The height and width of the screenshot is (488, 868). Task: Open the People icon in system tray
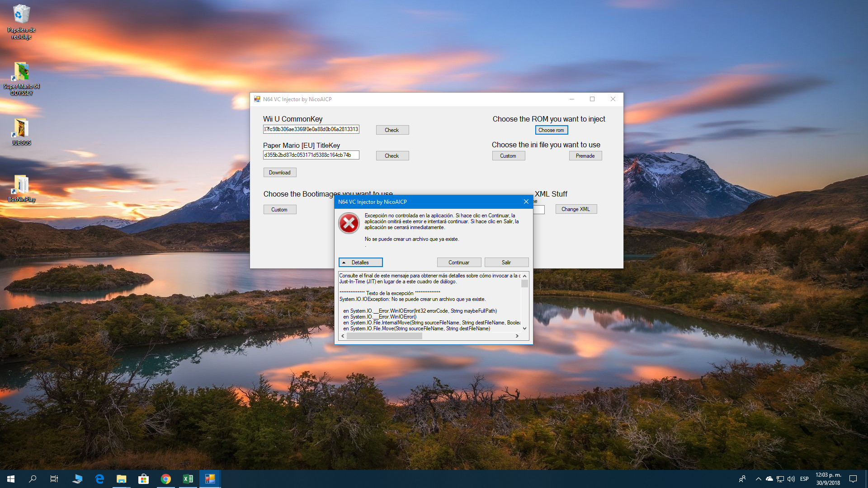742,479
